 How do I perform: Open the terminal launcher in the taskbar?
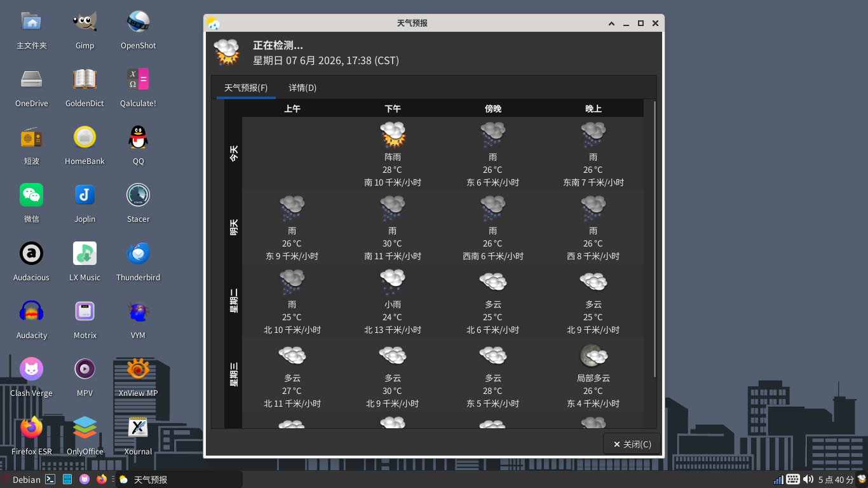click(x=50, y=480)
